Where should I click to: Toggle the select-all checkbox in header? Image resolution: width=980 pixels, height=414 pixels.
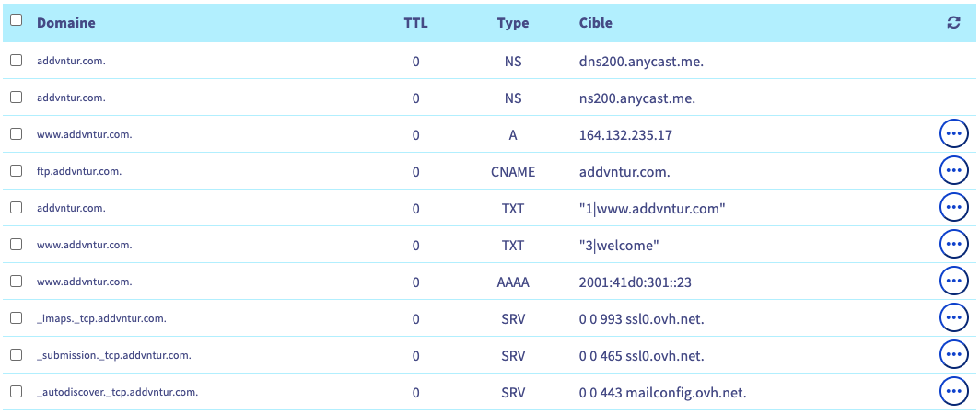click(x=16, y=20)
